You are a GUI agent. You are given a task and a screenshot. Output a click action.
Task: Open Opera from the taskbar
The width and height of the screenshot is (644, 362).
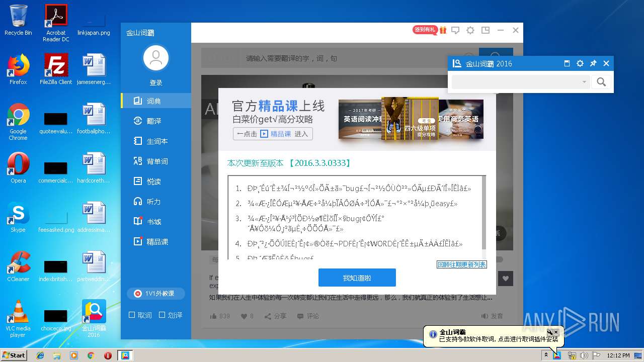(108, 355)
